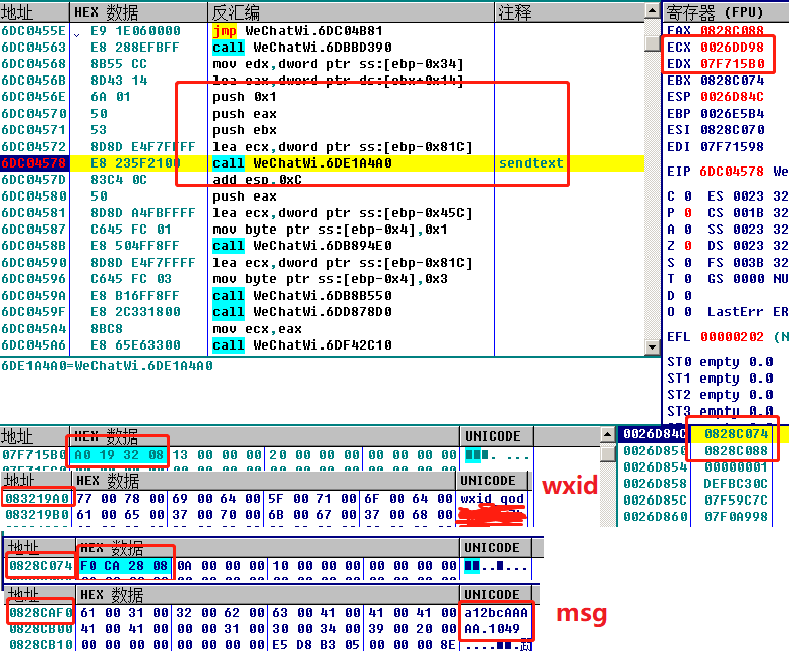Viewport: 789px width, 654px height.
Task: Select dump address 07F715B0
Action: coord(34,455)
